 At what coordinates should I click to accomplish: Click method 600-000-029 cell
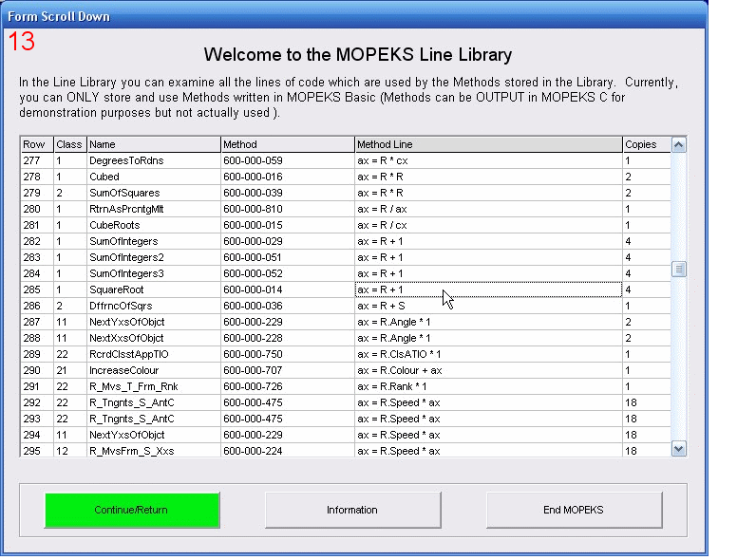[x=288, y=241]
